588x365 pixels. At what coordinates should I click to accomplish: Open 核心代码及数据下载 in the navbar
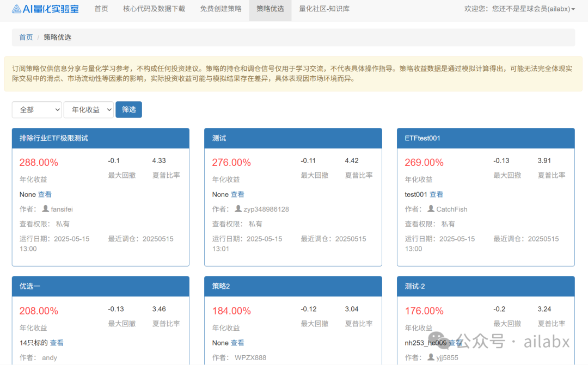[154, 9]
